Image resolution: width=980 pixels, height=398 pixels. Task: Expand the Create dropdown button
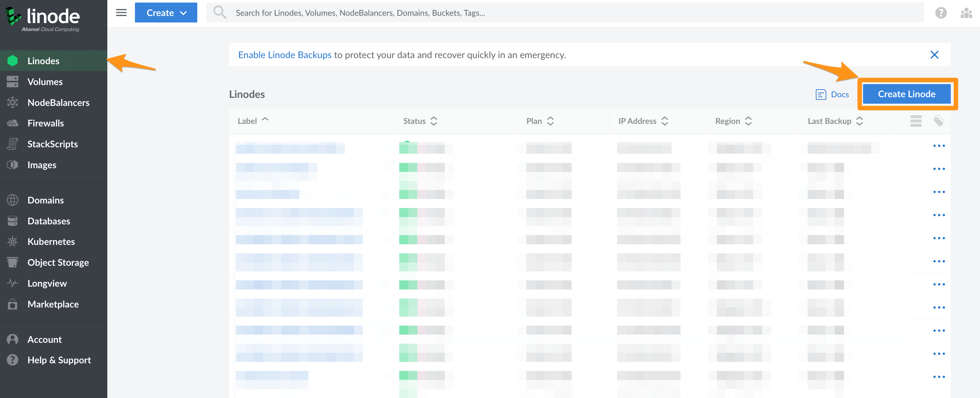point(166,13)
